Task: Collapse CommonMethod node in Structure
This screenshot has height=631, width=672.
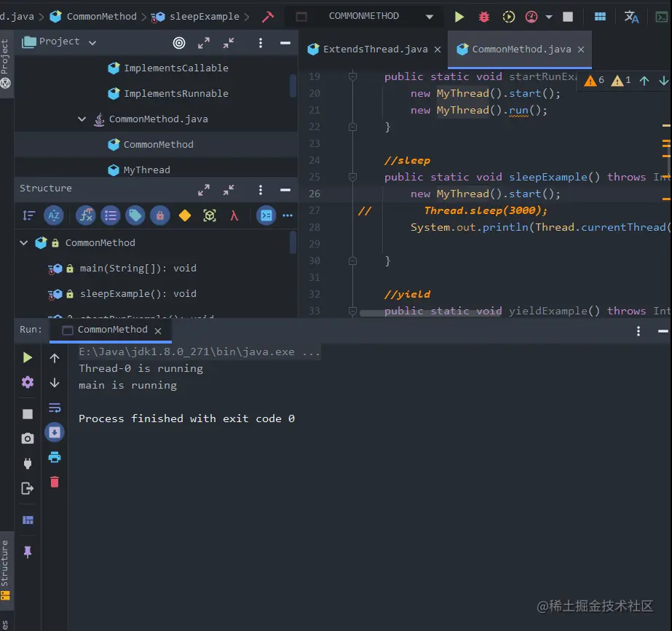Action: pyautogui.click(x=24, y=243)
